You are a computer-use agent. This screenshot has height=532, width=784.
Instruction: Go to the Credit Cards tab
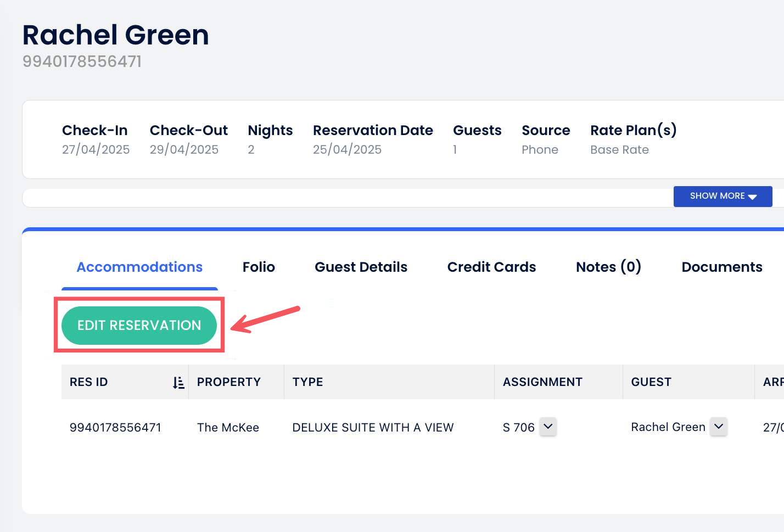(491, 267)
